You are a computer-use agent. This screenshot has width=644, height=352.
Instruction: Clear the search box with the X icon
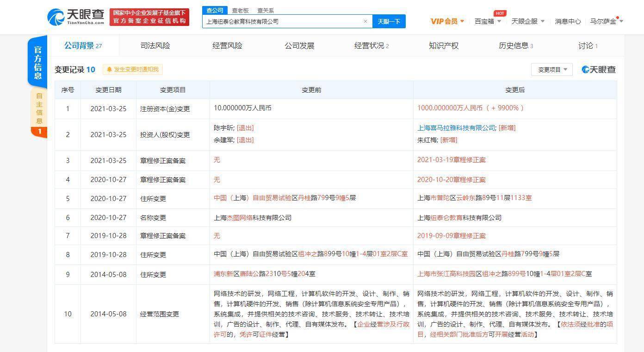point(365,21)
